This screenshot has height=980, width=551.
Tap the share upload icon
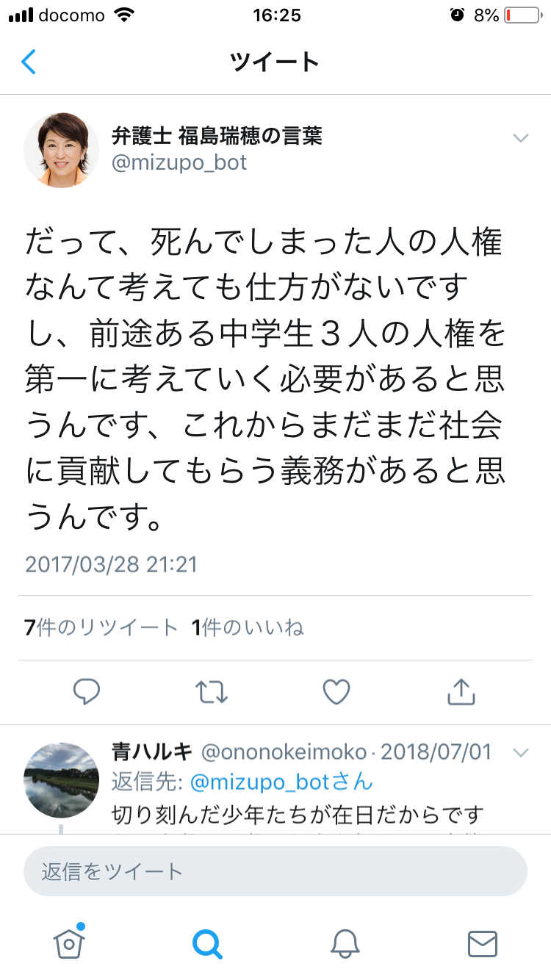(461, 691)
